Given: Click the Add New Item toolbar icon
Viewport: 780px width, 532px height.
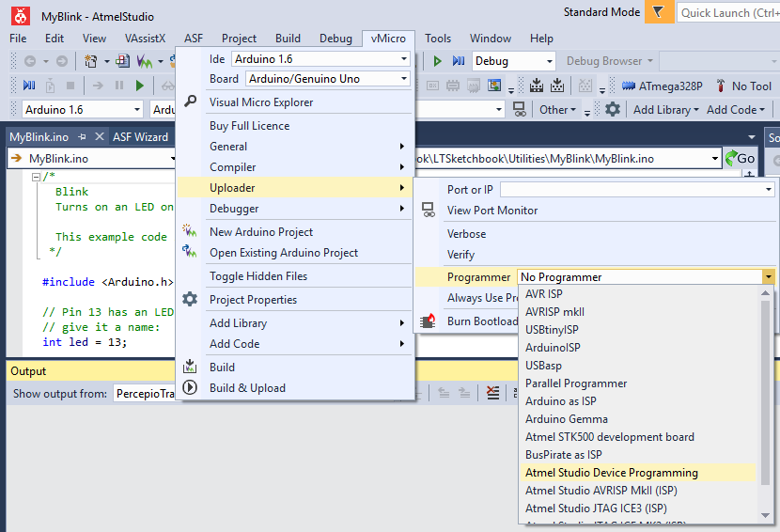Looking at the screenshot, I should pyautogui.click(x=122, y=61).
